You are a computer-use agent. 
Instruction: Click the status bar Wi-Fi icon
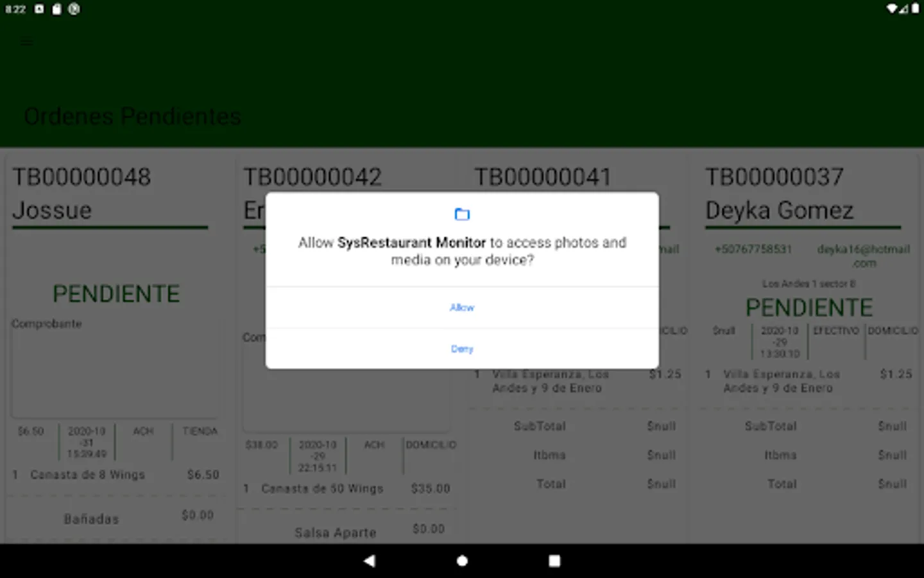click(892, 9)
